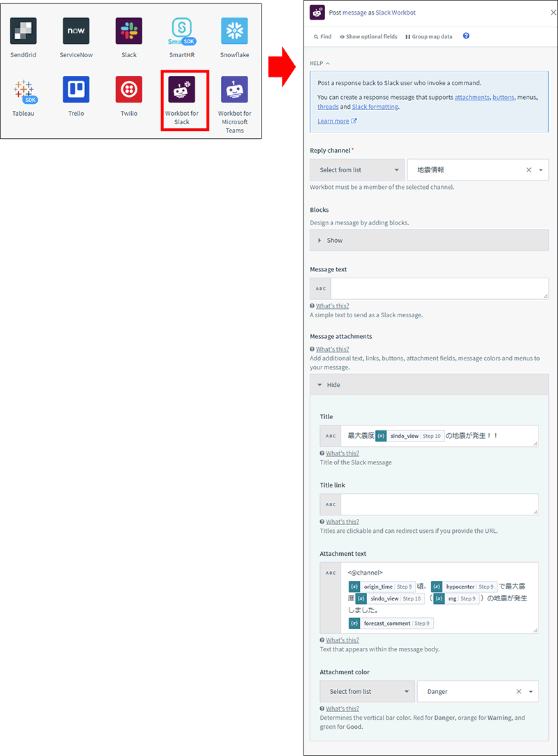Viewport: 558px width, 756px height.
Task: Click the Slack formatting link
Action: point(375,107)
